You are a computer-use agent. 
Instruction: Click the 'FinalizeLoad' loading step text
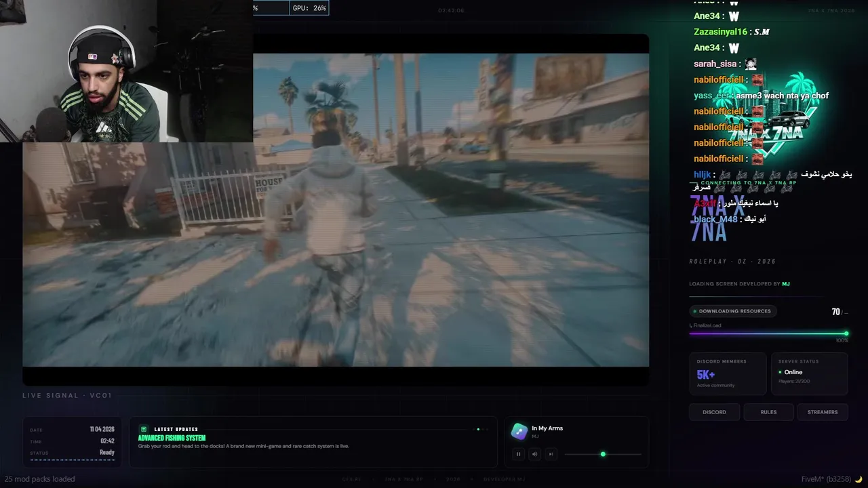click(x=707, y=325)
